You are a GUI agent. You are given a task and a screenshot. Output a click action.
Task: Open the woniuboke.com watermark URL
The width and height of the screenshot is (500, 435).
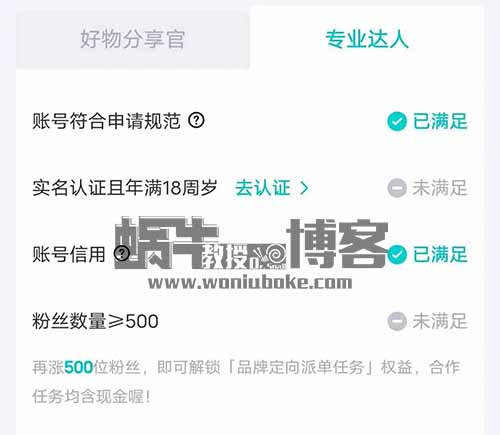250,283
